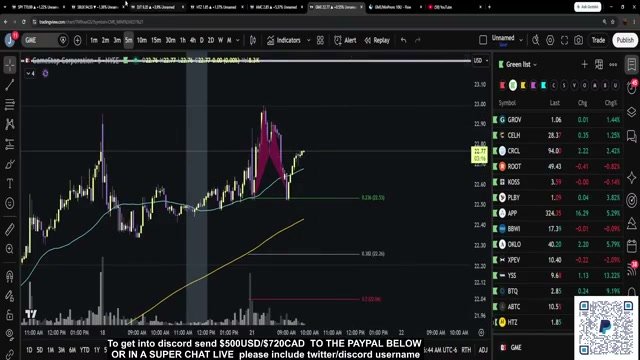The image size is (640, 360).
Task: Open the chart type candles selector
Action: tap(253, 40)
